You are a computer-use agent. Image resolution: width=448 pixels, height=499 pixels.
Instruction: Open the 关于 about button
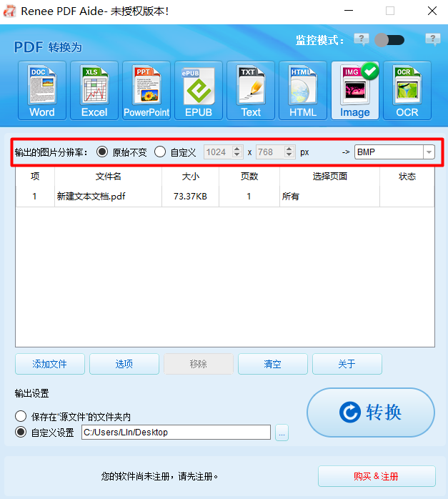pos(347,364)
